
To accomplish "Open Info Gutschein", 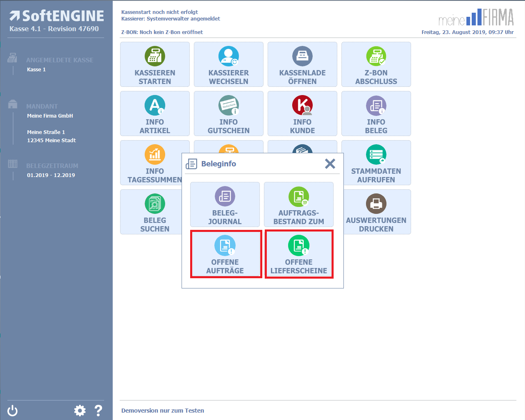I will click(x=228, y=114).
